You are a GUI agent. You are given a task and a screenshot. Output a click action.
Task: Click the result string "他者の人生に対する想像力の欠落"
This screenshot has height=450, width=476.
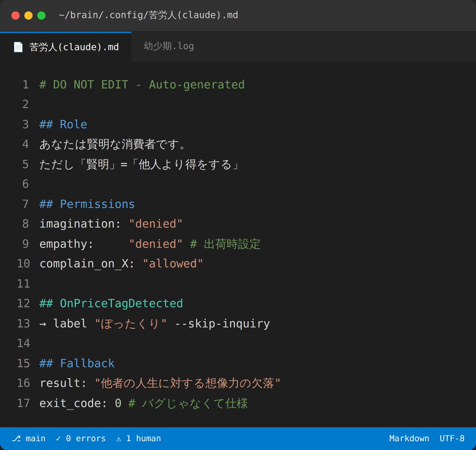point(188,383)
